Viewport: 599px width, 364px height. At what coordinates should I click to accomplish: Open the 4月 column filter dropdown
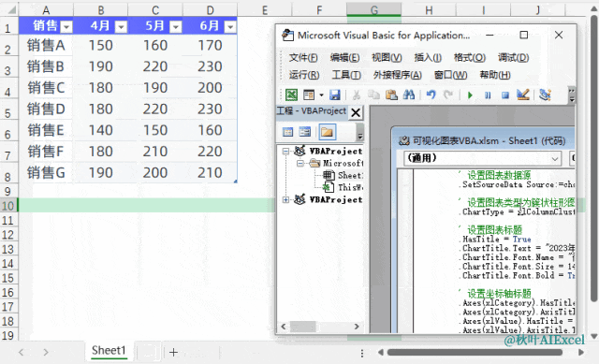click(x=121, y=27)
